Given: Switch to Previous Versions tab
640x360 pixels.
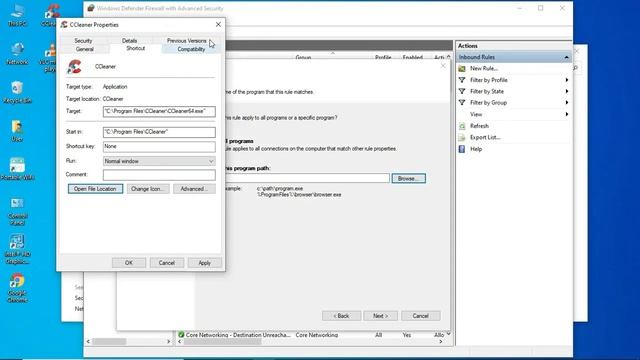Looking at the screenshot, I should tap(187, 41).
